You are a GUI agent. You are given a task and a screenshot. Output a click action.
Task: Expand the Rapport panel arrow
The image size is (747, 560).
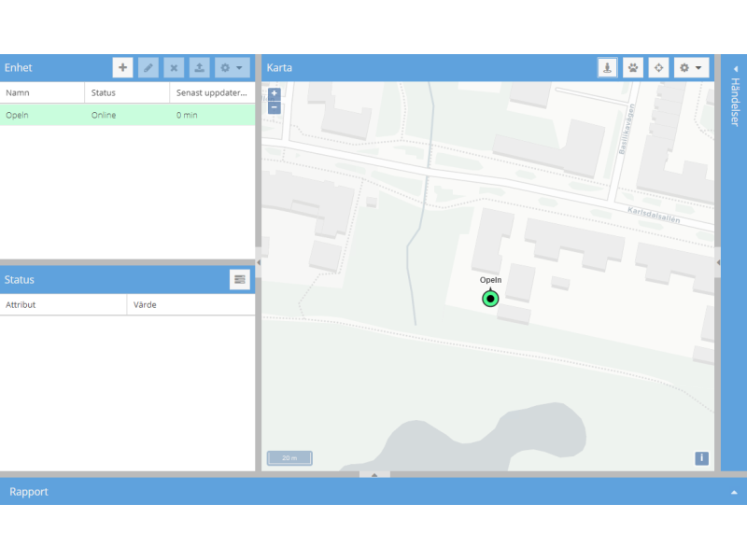(x=734, y=493)
